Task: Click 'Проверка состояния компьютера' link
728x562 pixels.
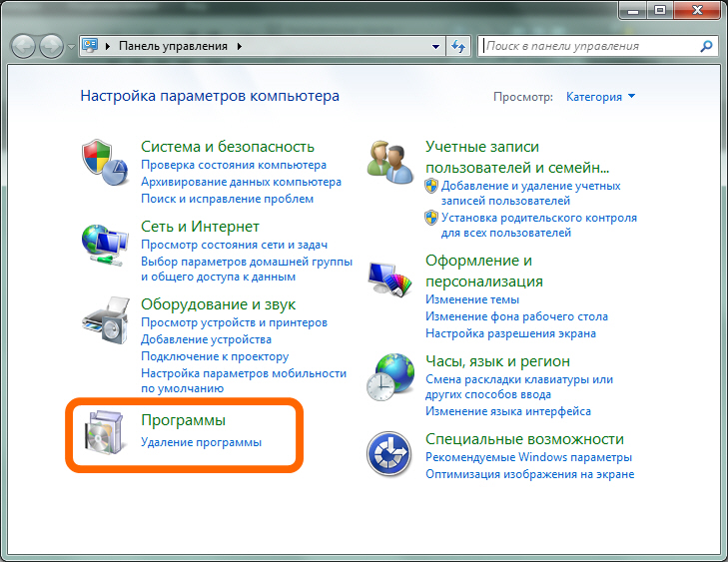Action: pyautogui.click(x=234, y=165)
